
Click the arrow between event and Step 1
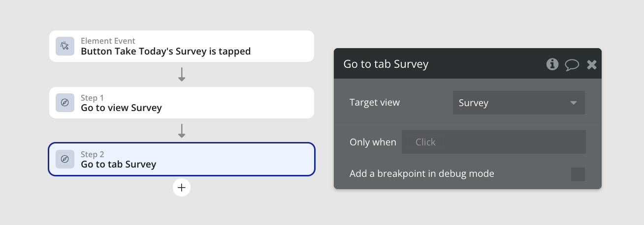182,74
